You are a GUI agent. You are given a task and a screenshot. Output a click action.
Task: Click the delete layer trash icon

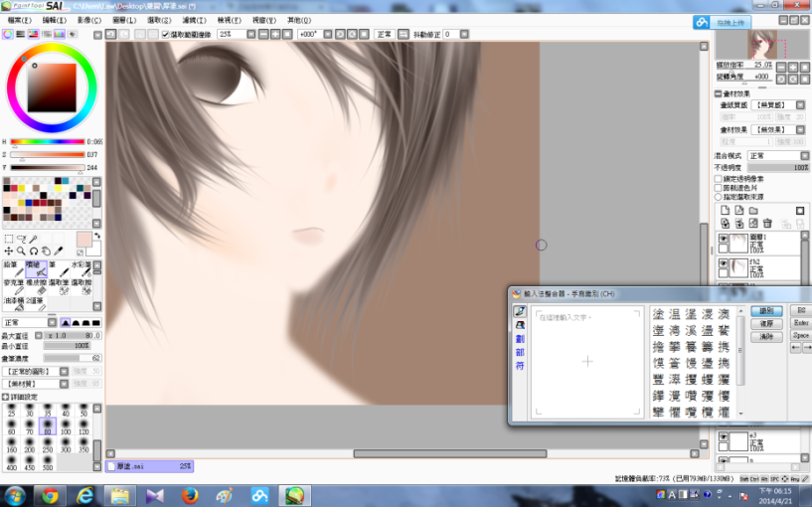pos(768,223)
